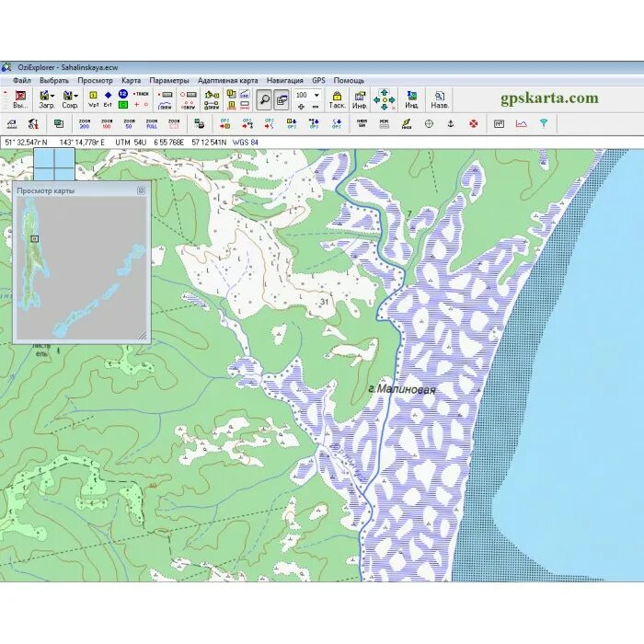This screenshot has width=644, height=644.
Task: Open the 'Адаптивная карта' menu
Action: click(x=227, y=81)
